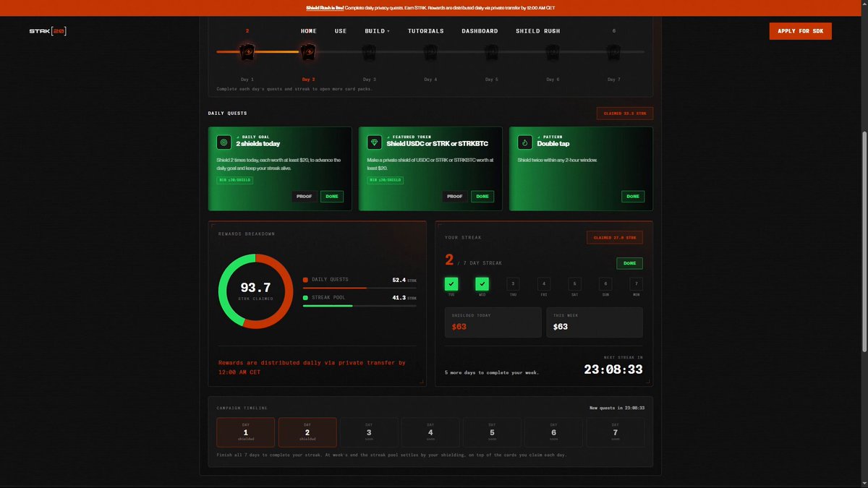This screenshot has height=488, width=868.
Task: Click the Streak Pool progress bar
Action: click(359, 306)
